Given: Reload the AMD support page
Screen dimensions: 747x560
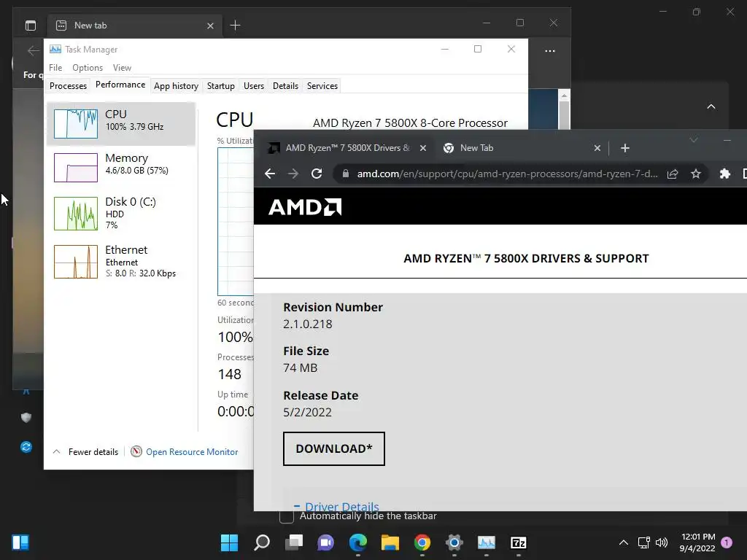Looking at the screenshot, I should coord(317,174).
